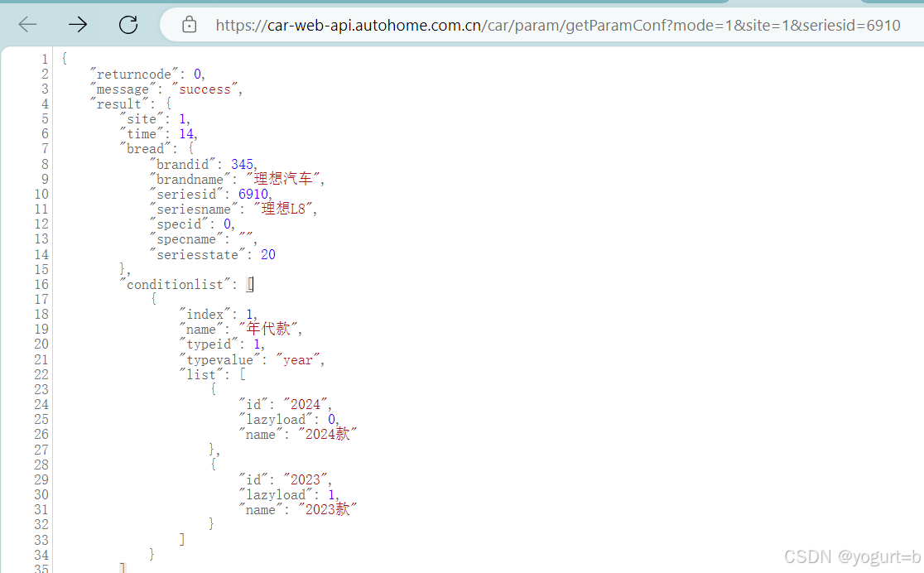
Task: Click the "list" key on line 22
Action: click(201, 375)
